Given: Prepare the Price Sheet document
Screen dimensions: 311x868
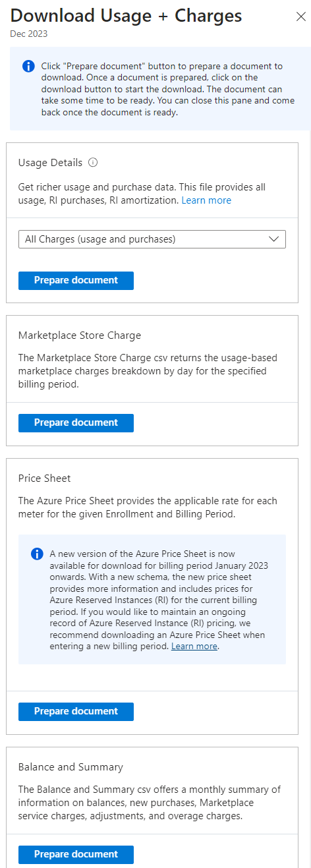Looking at the screenshot, I should tap(76, 711).
